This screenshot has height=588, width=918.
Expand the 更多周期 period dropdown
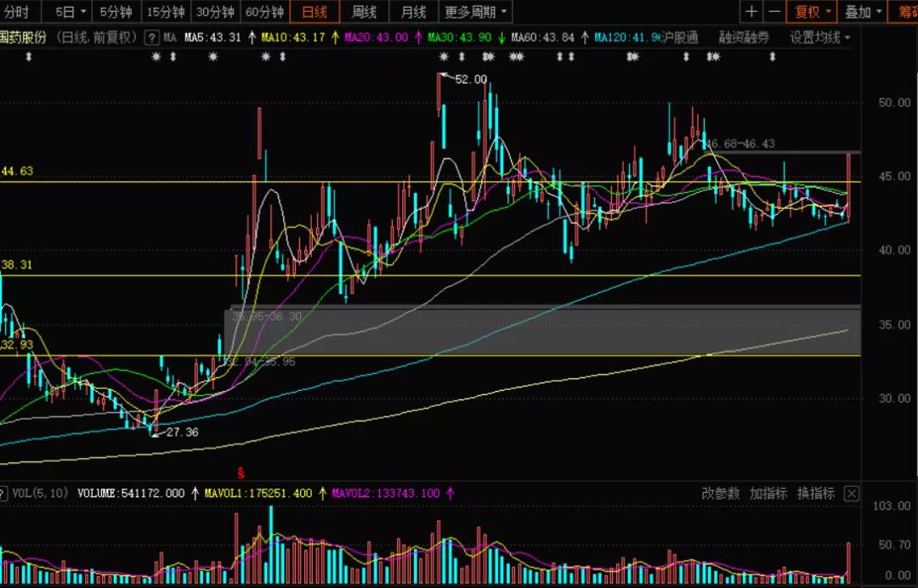476,12
